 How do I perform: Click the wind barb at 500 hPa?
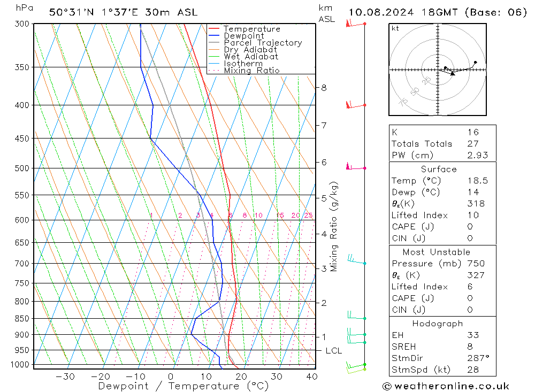[356, 167]
